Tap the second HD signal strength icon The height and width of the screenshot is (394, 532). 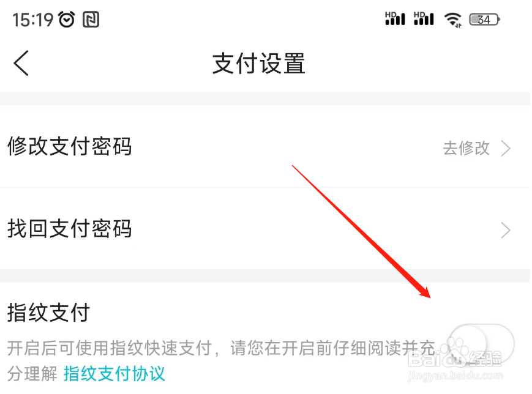[424, 18]
